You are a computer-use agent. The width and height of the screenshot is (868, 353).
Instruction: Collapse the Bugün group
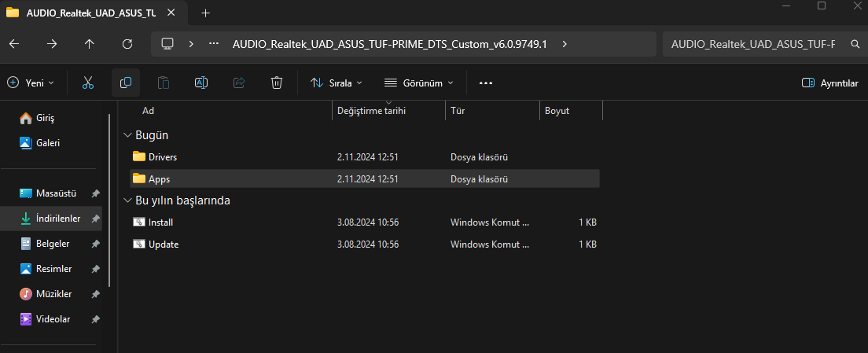[x=128, y=135]
